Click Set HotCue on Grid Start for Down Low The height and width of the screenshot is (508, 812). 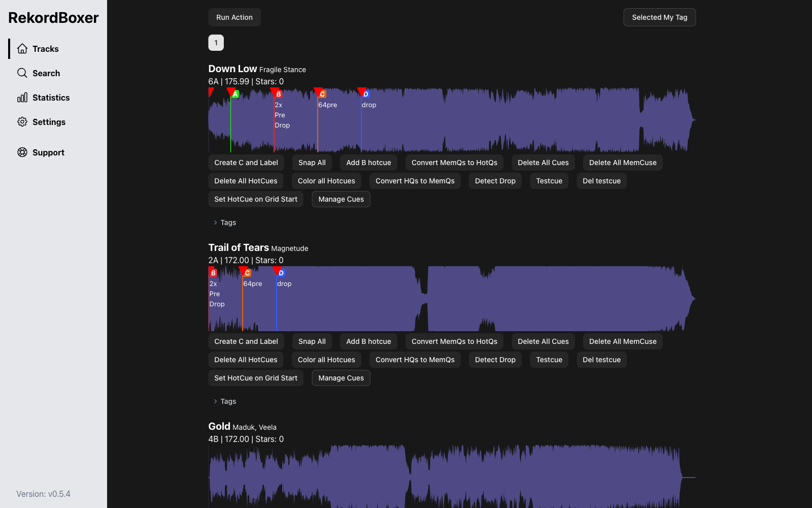tap(256, 199)
